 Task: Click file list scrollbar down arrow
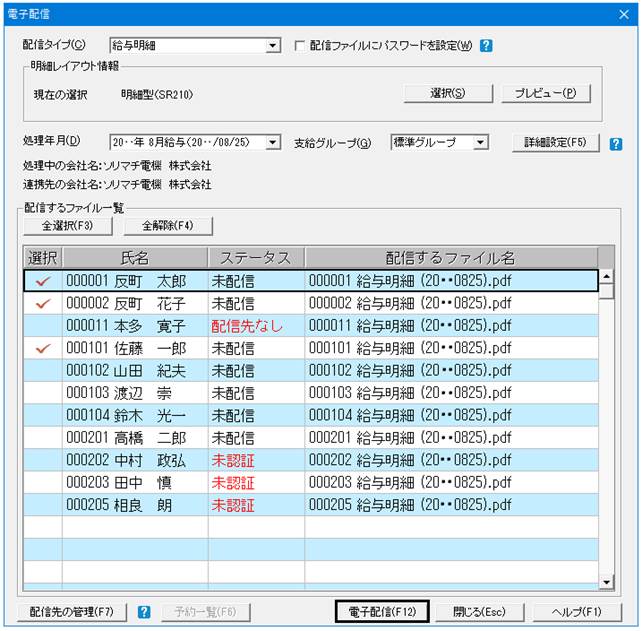(606, 581)
